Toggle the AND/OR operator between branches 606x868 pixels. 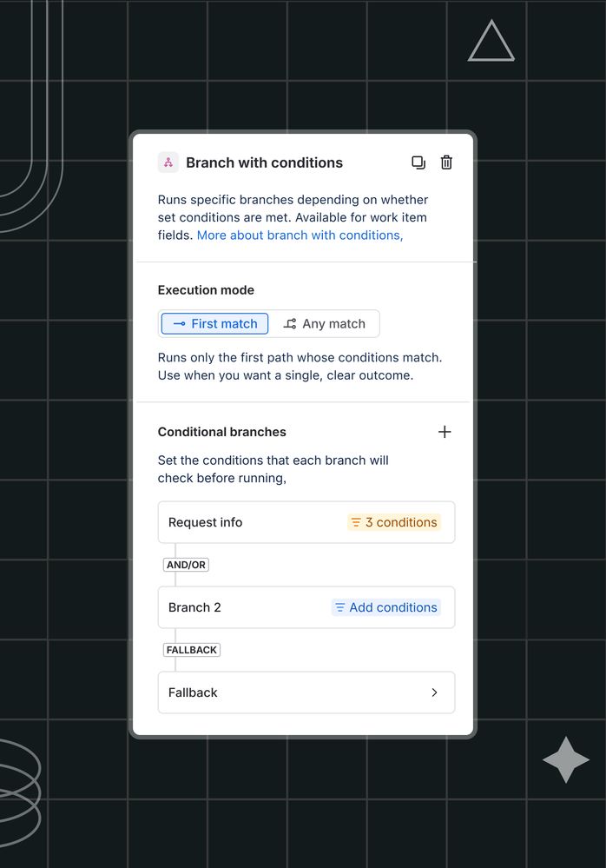tap(185, 564)
